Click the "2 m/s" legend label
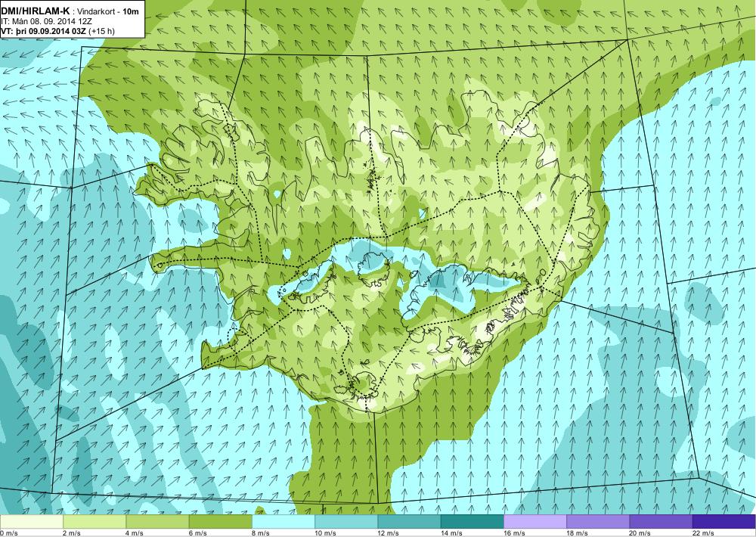Viewport: 756px width, 537px height. click(x=72, y=533)
